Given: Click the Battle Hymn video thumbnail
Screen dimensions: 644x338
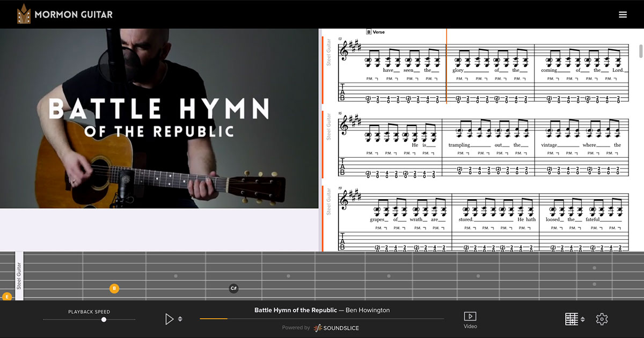Looking at the screenshot, I should pos(159,118).
